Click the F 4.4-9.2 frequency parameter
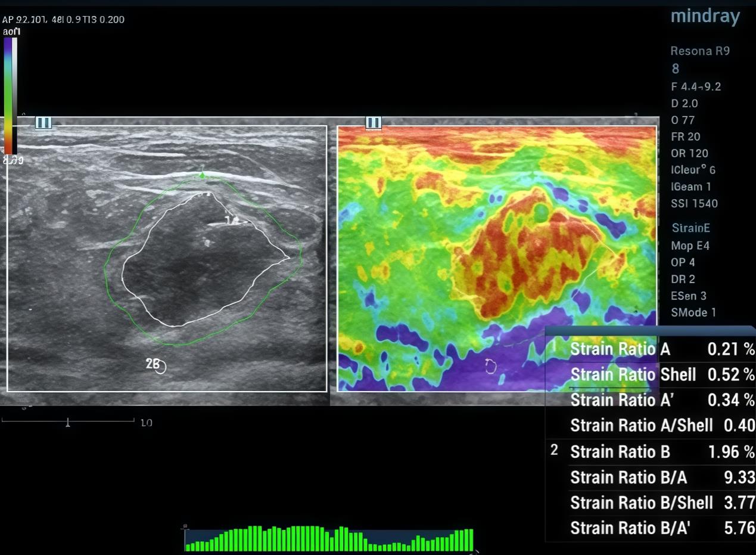Screen dimensions: 756x555 tap(696, 86)
